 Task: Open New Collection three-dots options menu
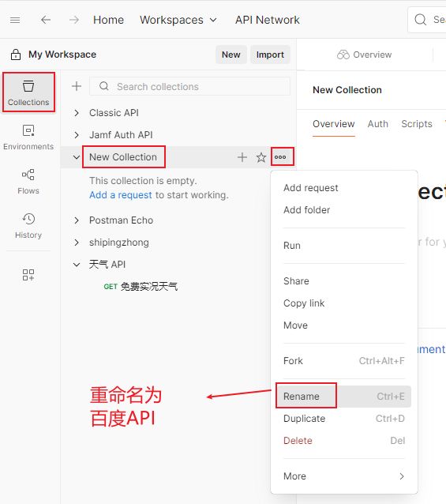(x=280, y=157)
